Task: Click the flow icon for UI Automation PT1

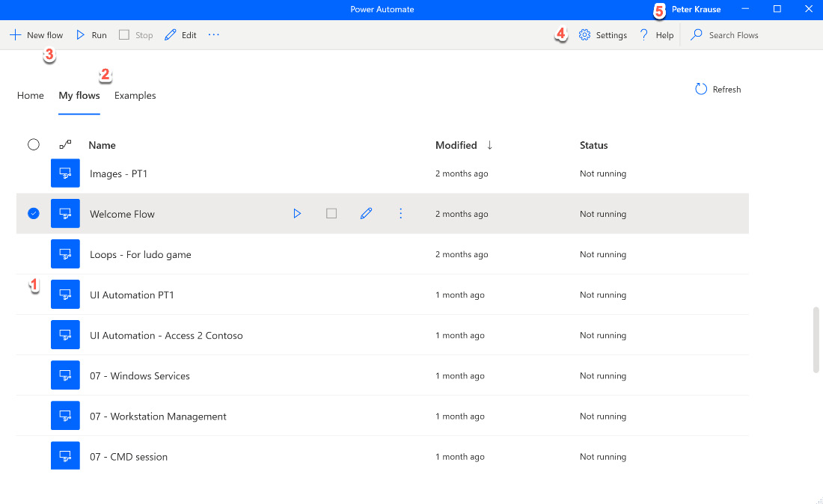Action: [x=65, y=294]
